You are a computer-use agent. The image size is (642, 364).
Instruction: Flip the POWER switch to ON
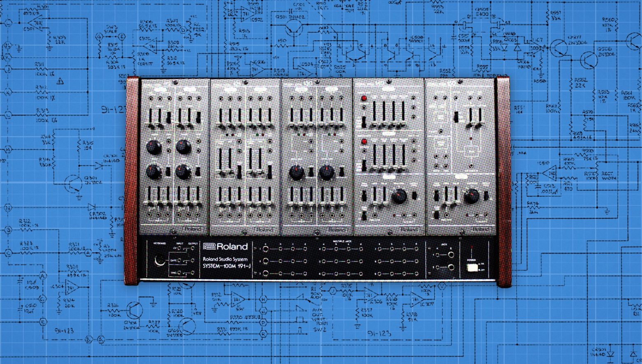click(x=472, y=267)
